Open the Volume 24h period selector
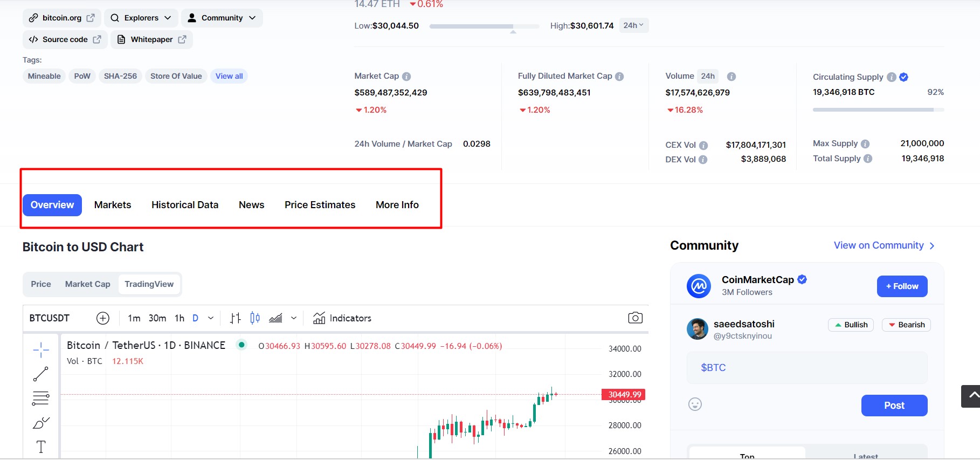The height and width of the screenshot is (460, 980). pyautogui.click(x=708, y=76)
